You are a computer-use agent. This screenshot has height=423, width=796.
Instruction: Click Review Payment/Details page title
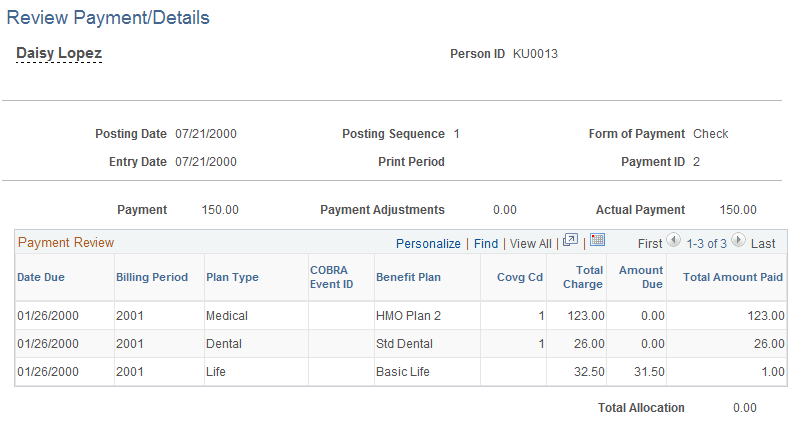point(108,18)
